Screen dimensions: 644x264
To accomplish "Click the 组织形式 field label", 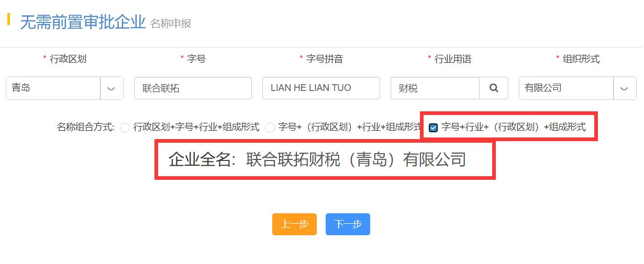I will [581, 59].
